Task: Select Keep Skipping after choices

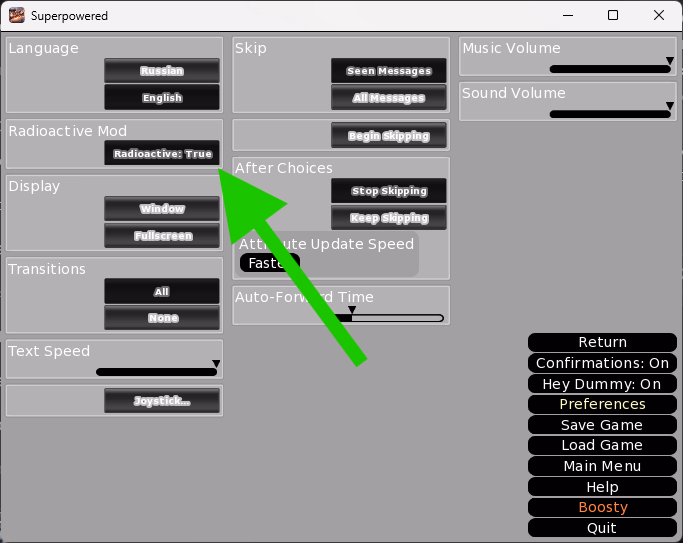Action: 389,218
